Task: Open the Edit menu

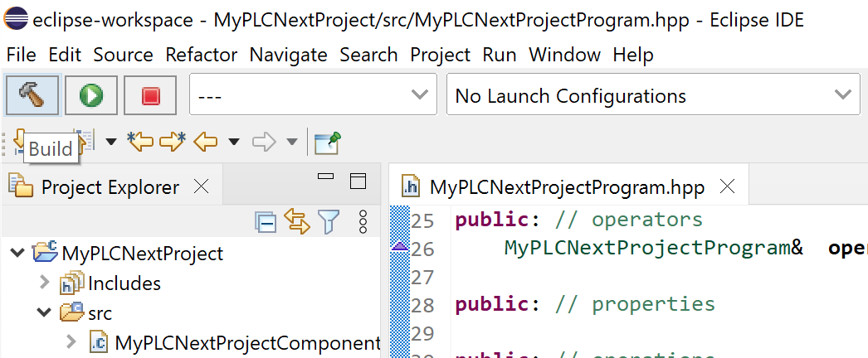Action: click(x=65, y=55)
